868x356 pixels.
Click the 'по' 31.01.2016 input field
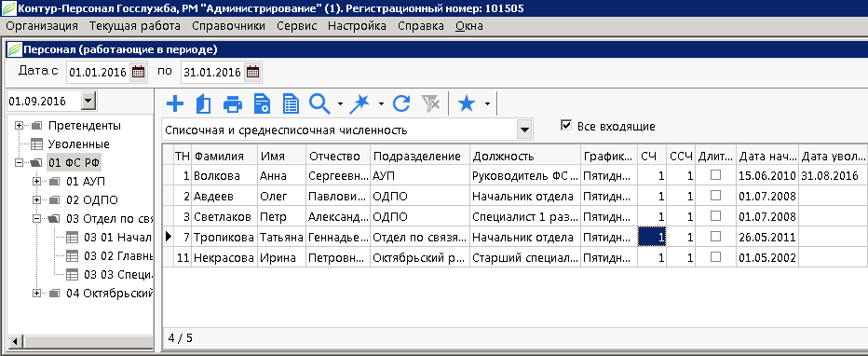212,72
